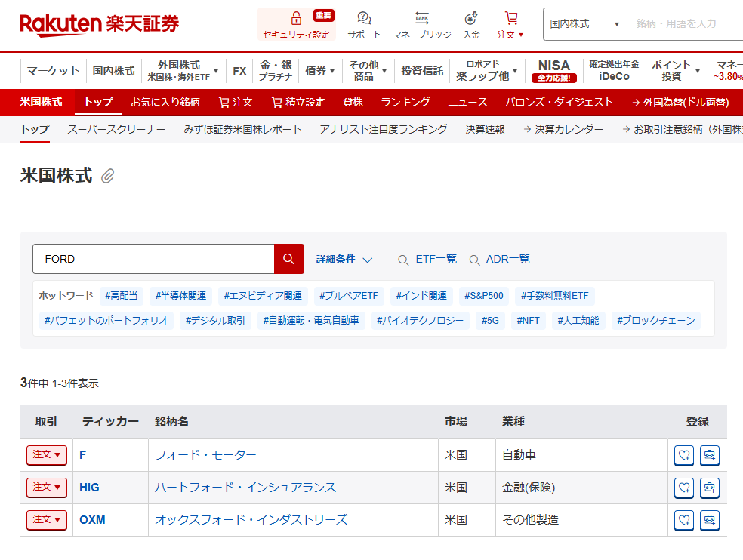
Task: Open 国内株式 search category dropdown
Action: coord(584,23)
